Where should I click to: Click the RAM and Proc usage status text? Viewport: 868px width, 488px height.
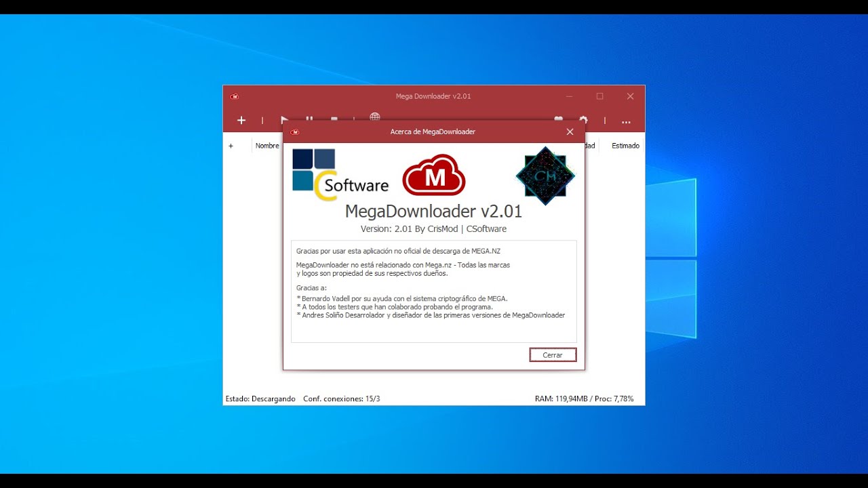(584, 399)
